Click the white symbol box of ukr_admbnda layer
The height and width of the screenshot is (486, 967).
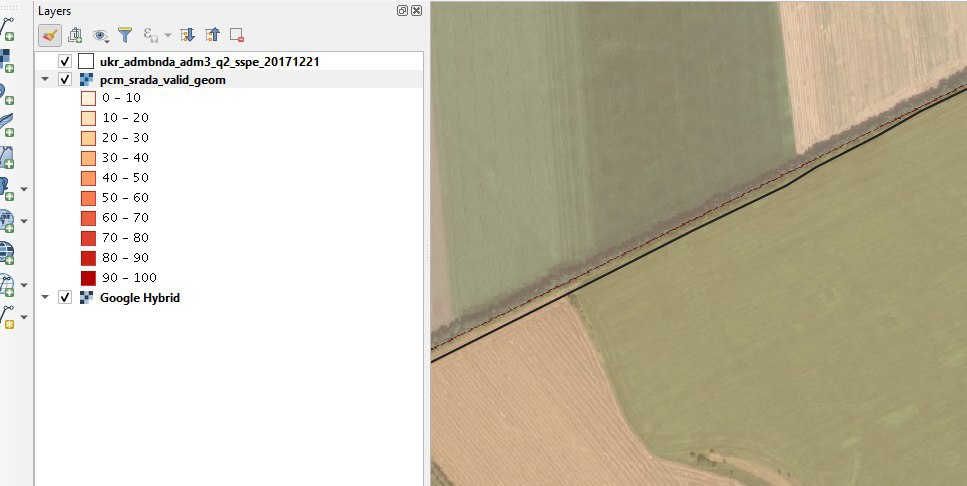[86, 62]
